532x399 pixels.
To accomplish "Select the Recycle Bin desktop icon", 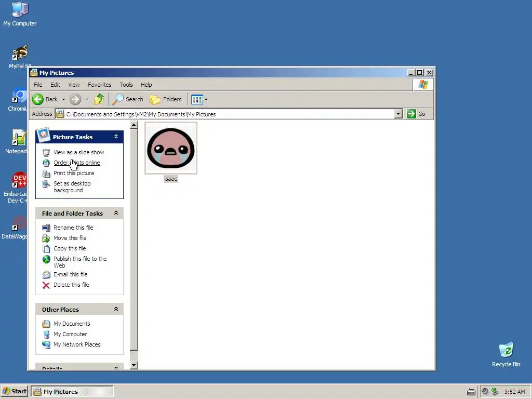I will point(506,354).
